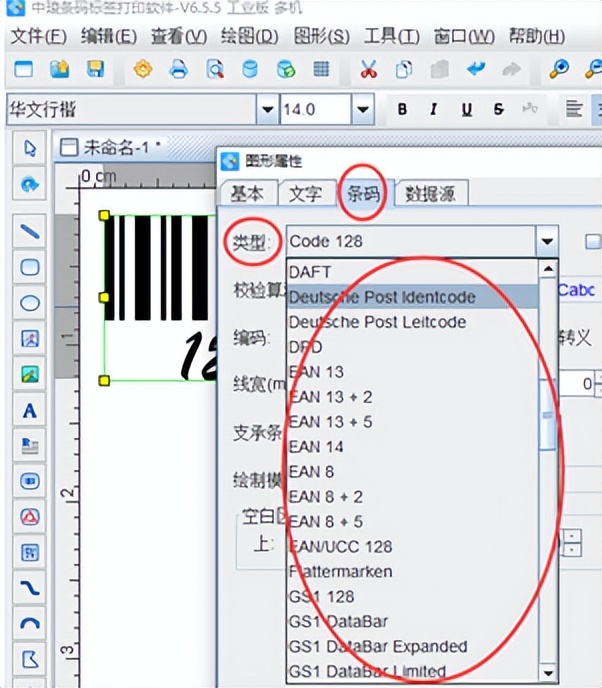
Task: Click the Copy icon
Action: point(404,69)
